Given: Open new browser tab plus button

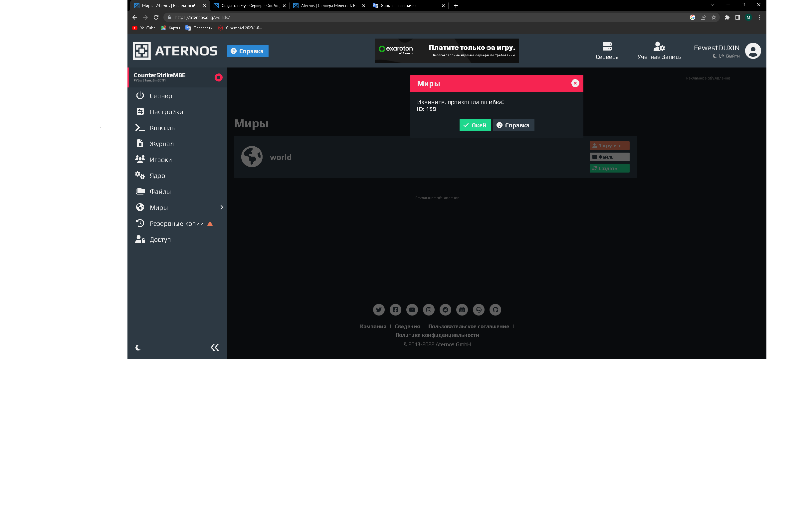Looking at the screenshot, I should pyautogui.click(x=456, y=5).
